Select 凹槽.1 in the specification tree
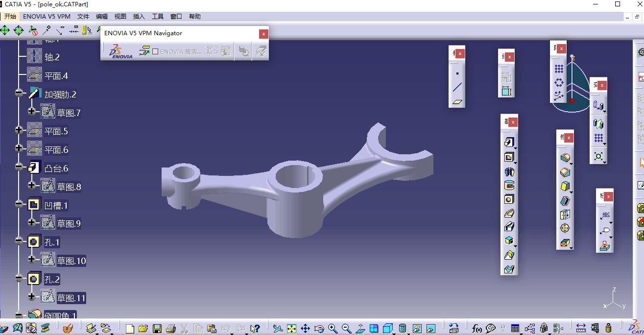Image resolution: width=644 pixels, height=335 pixels. (x=56, y=205)
